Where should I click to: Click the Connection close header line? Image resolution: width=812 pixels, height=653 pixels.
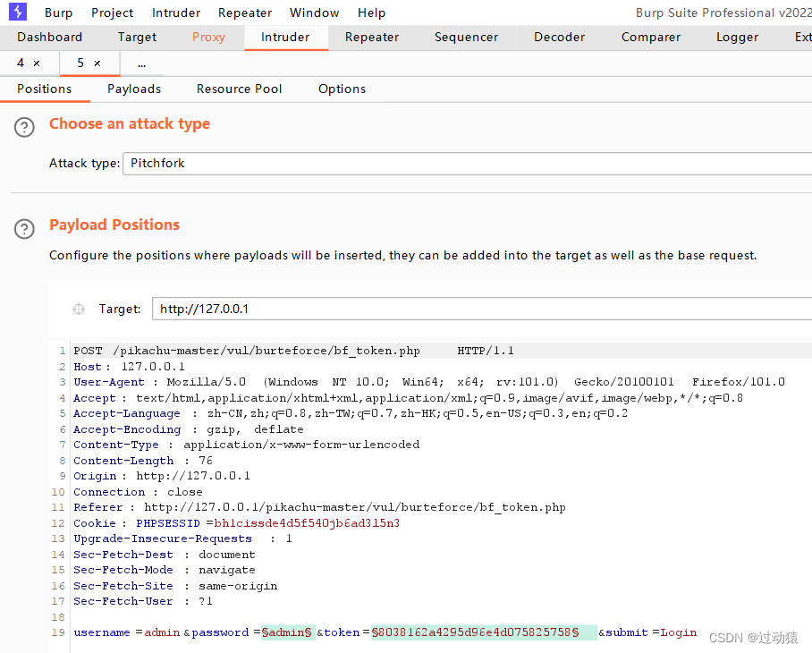coord(138,492)
